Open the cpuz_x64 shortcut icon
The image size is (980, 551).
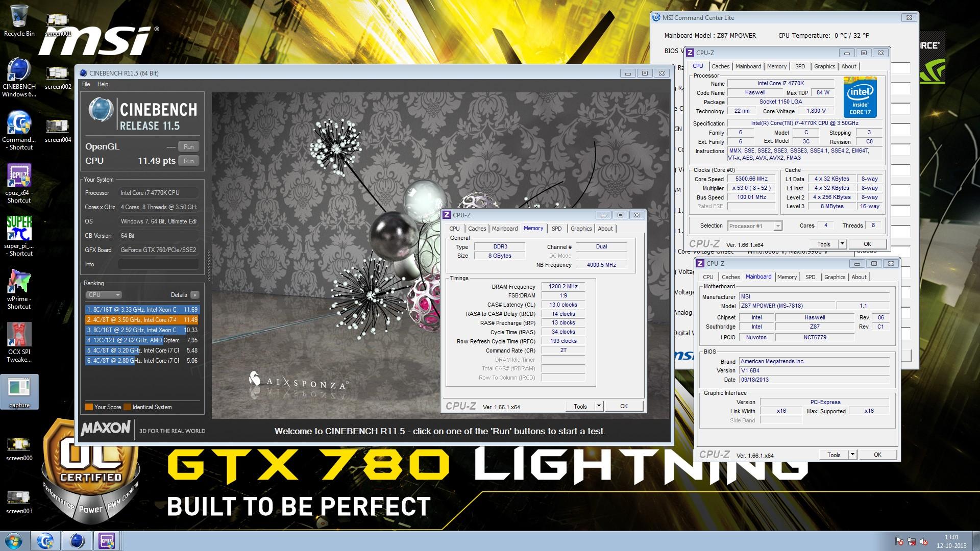19,183
